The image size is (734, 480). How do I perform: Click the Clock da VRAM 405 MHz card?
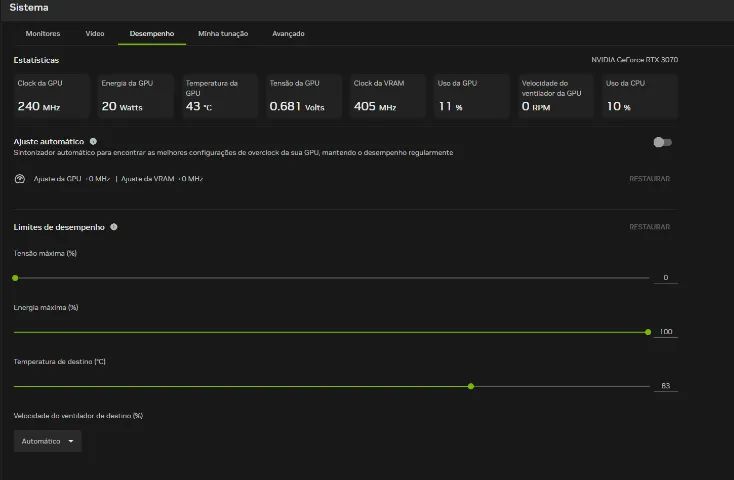(x=388, y=96)
